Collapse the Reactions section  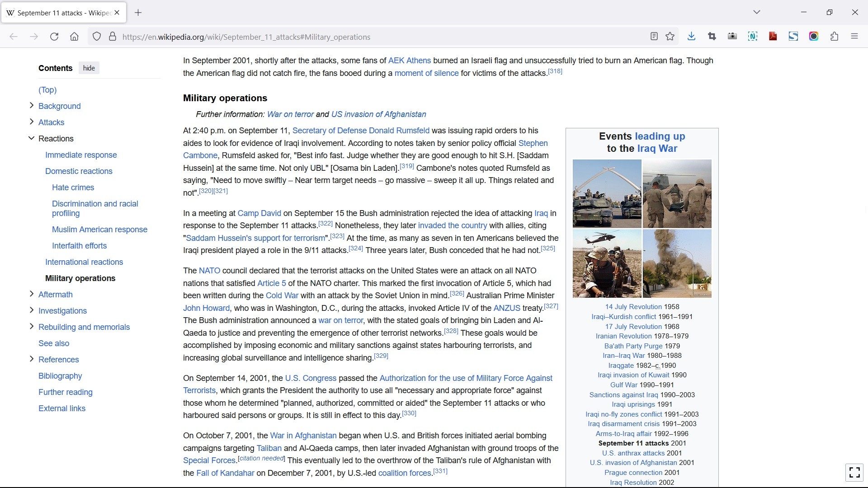point(31,138)
